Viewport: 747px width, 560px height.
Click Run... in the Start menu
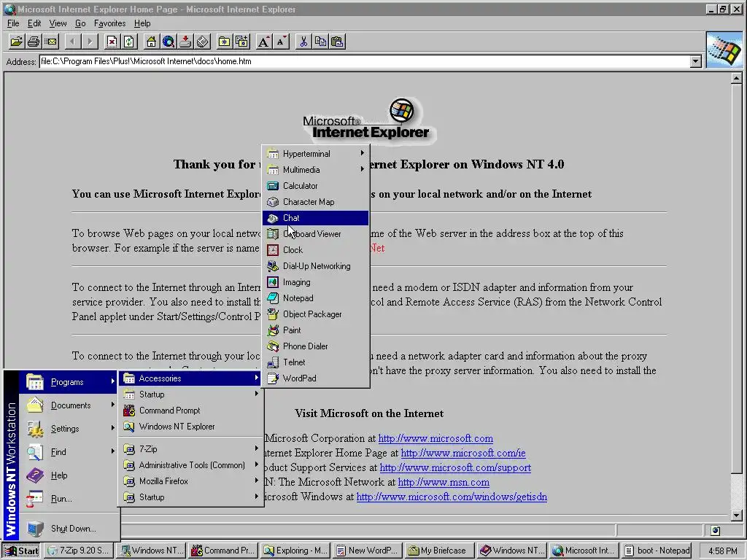pos(69,499)
